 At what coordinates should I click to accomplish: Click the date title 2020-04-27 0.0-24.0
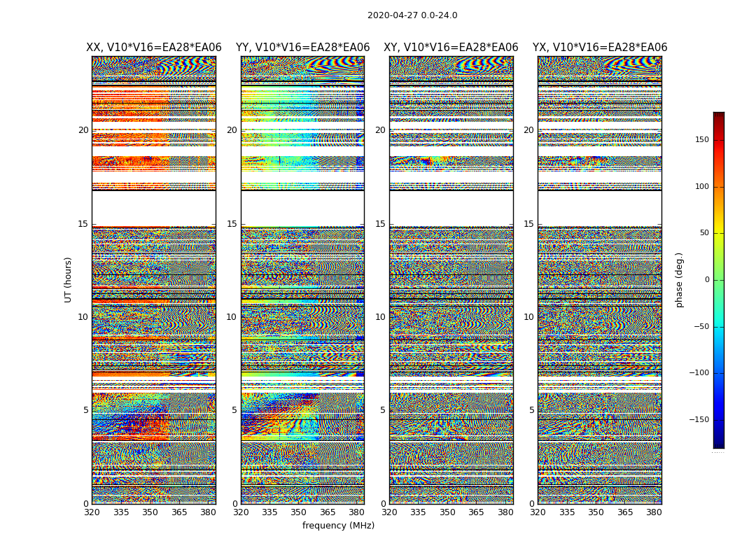point(412,15)
